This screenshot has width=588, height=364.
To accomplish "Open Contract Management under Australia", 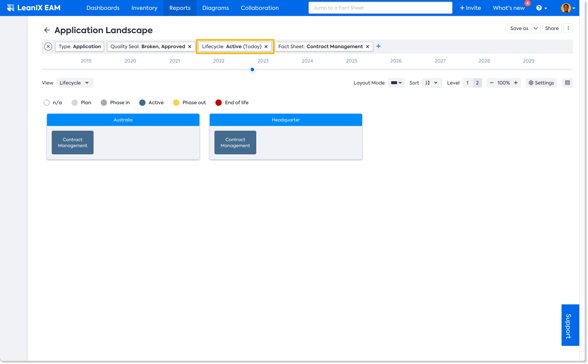I will 73,143.
